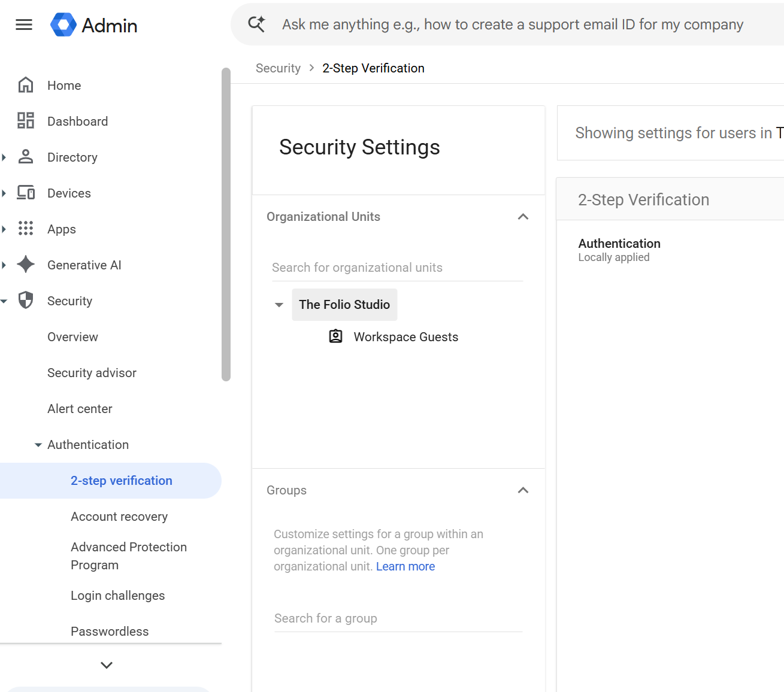Screen dimensions: 784x692
Task: Select The Folio Studio organizational unit
Action: pos(344,305)
